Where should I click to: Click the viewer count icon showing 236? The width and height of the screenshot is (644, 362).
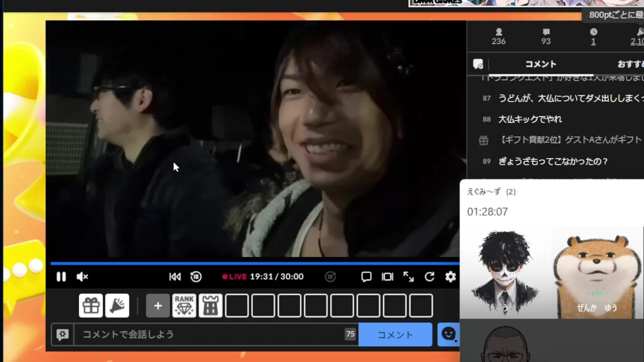tap(499, 37)
